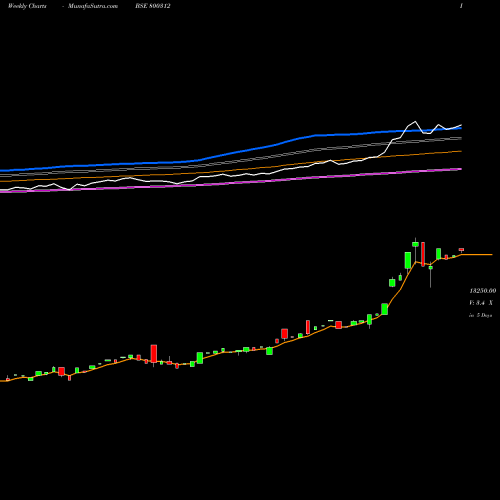Screen dimensions: 500x500
Task: Click the 'Weekly Charts' title text
Action: [x=27, y=6]
